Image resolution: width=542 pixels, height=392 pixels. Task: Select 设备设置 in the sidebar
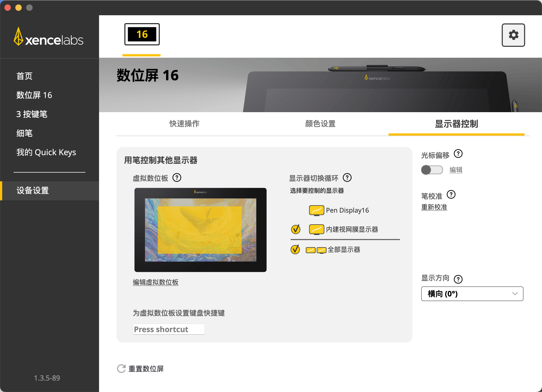click(33, 191)
